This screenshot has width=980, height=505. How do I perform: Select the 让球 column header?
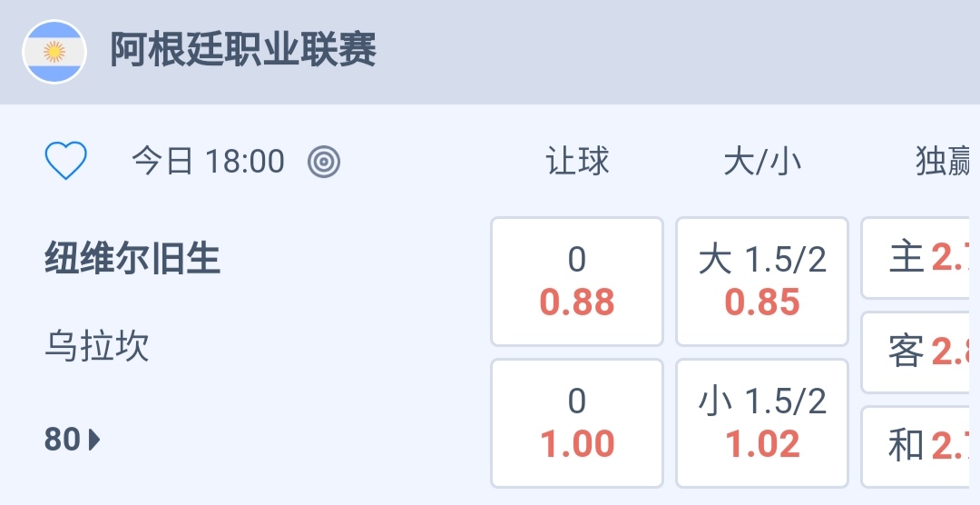point(577,162)
